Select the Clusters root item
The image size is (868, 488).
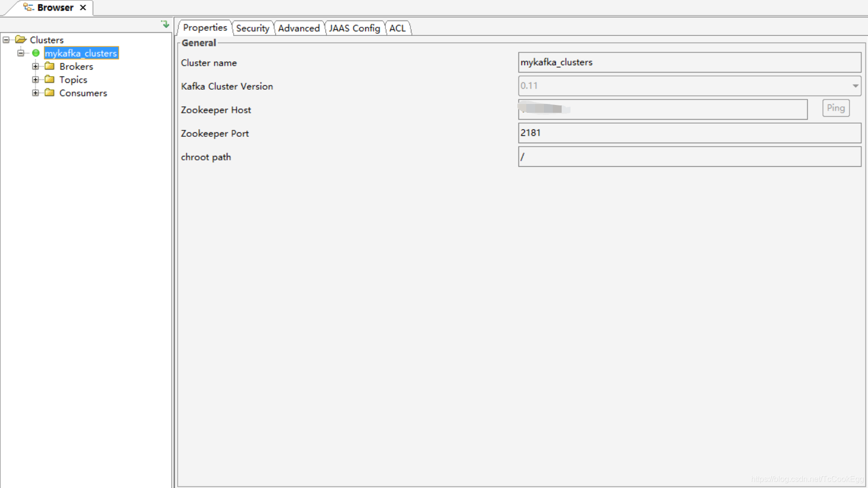[47, 40]
